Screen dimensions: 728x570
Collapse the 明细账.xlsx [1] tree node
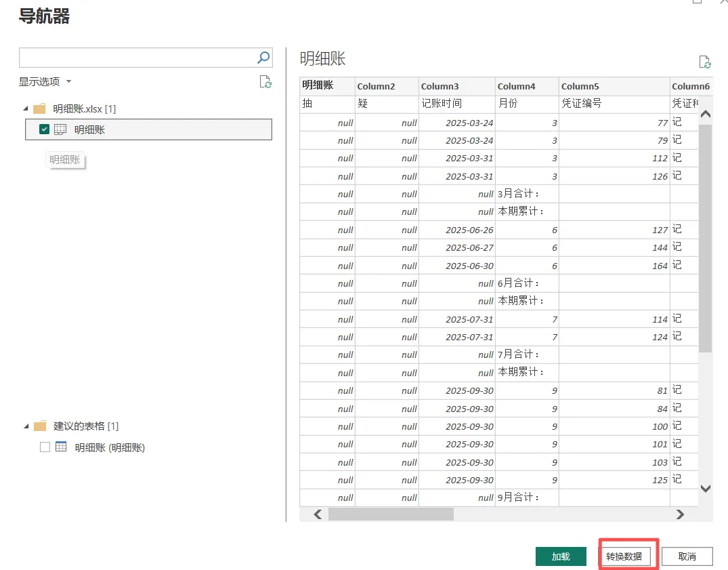click(26, 108)
